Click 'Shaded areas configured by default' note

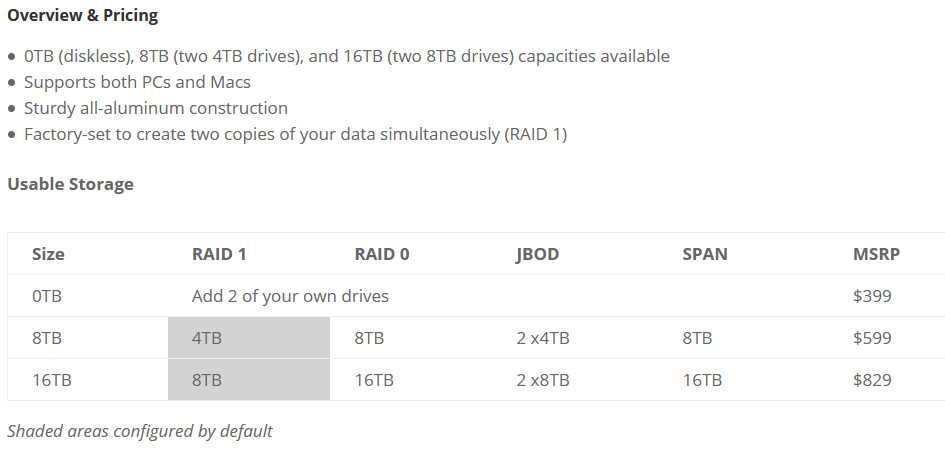[x=140, y=431]
